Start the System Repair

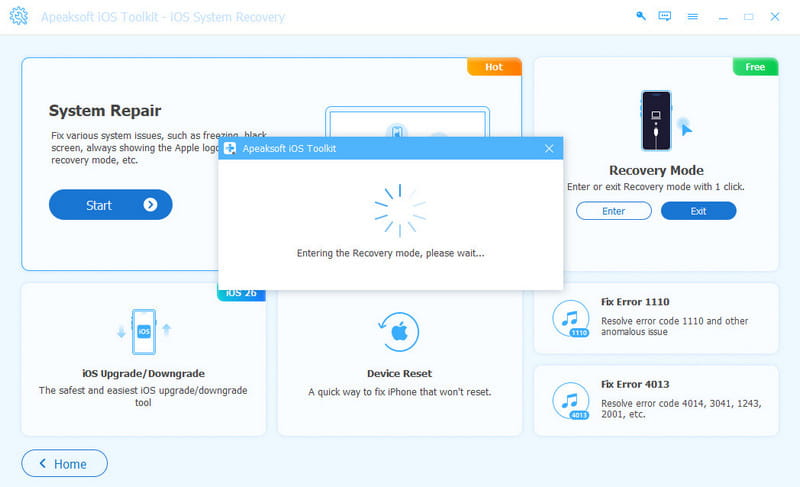111,204
